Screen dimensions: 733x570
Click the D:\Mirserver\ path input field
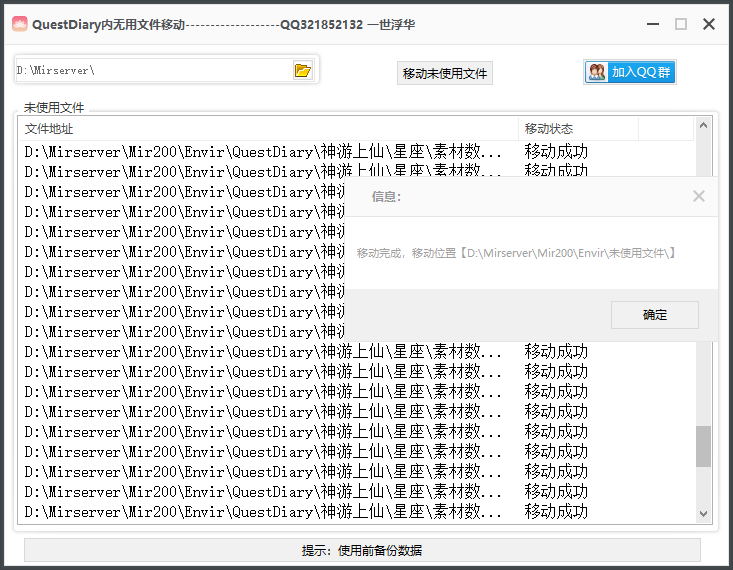tap(154, 71)
